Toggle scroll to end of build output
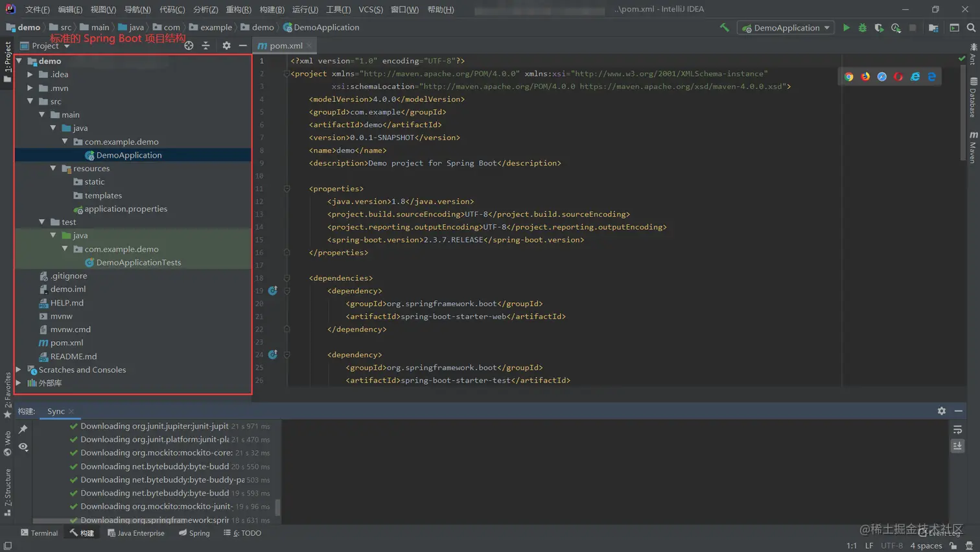 [957, 446]
